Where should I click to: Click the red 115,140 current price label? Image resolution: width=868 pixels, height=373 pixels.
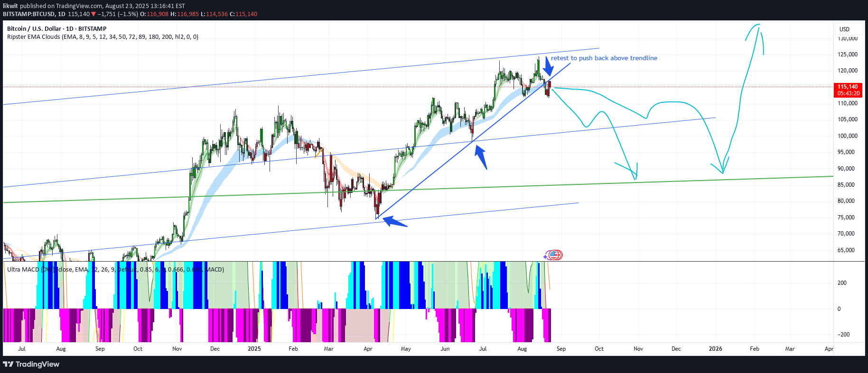(848, 87)
